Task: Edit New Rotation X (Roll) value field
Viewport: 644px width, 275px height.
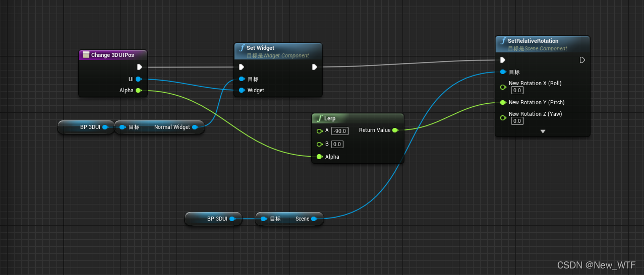Action: click(x=517, y=90)
